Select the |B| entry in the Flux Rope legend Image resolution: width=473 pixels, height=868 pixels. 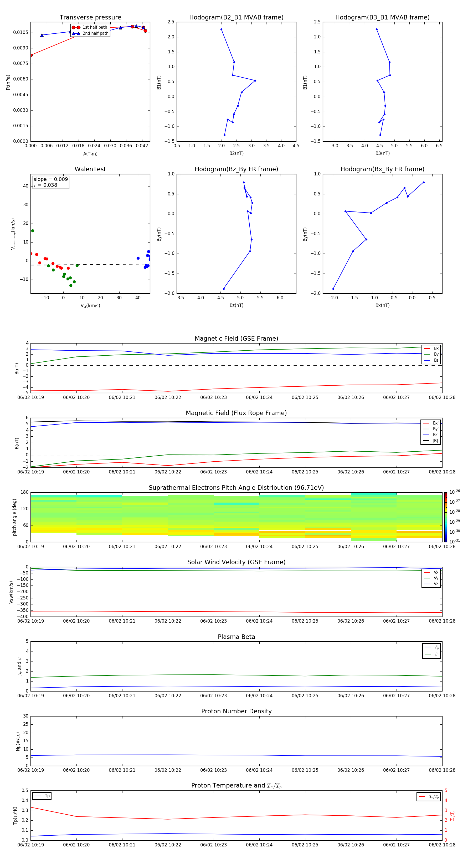(x=431, y=441)
